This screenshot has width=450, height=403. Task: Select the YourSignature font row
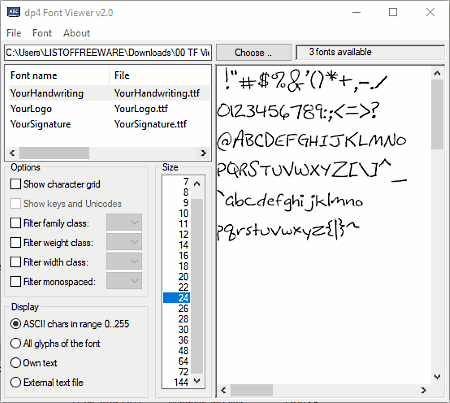coord(108,124)
